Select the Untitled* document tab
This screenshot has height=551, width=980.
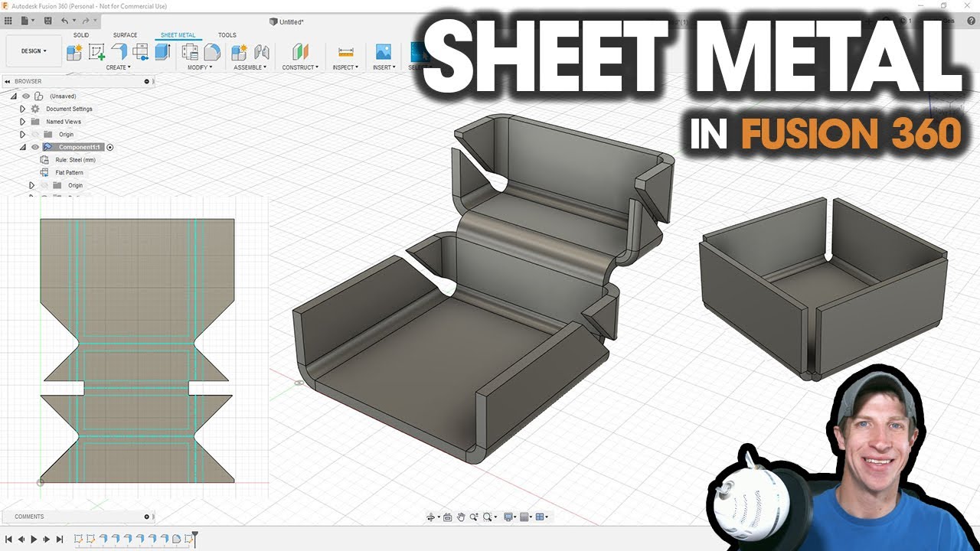[287, 22]
